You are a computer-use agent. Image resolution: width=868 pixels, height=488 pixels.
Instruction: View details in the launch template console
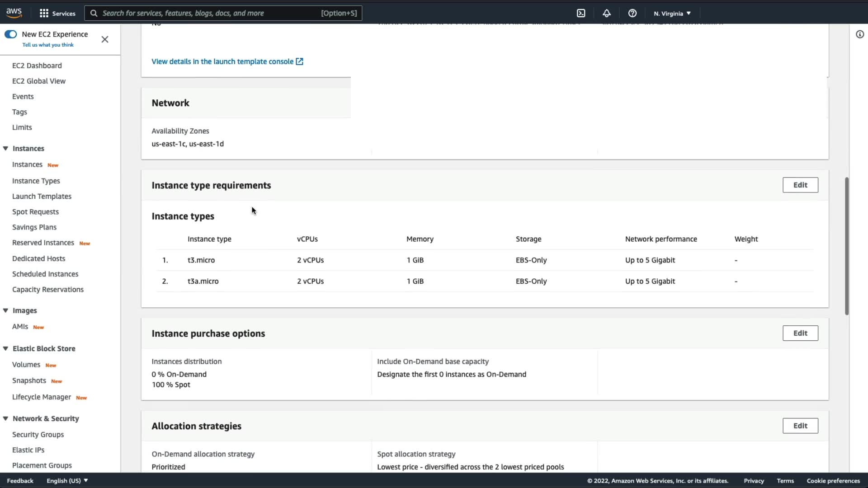coord(222,61)
